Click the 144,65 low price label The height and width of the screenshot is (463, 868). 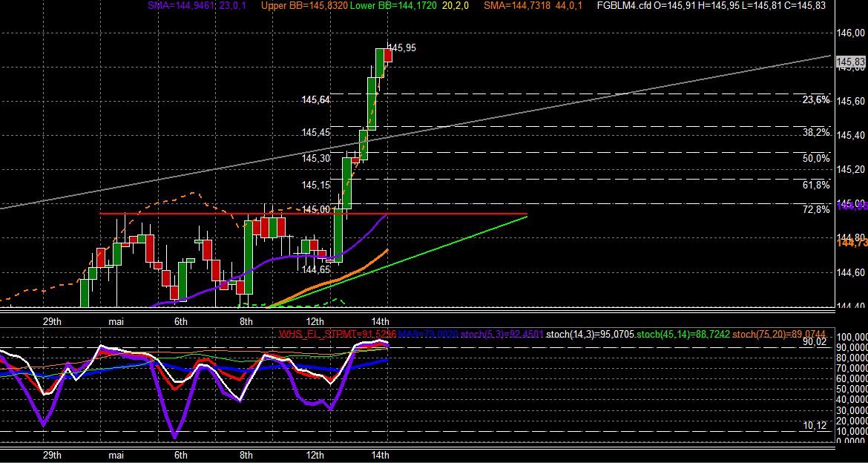(316, 269)
